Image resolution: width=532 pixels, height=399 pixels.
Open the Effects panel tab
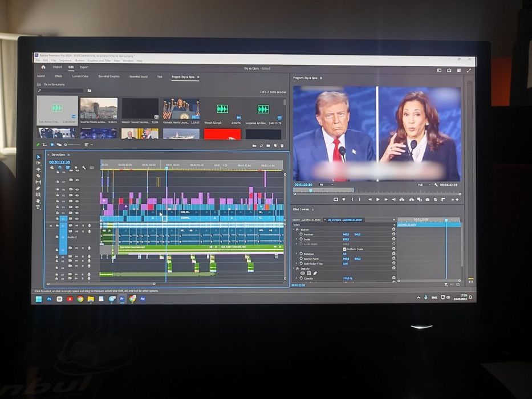pos(58,76)
